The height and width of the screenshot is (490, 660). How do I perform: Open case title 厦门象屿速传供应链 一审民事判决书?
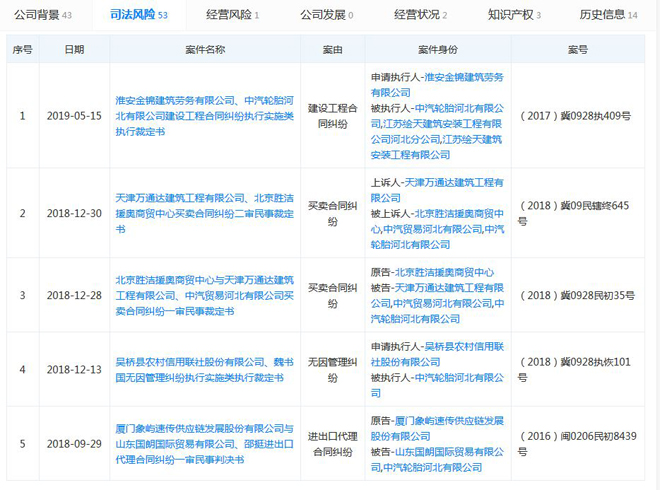(x=205, y=444)
